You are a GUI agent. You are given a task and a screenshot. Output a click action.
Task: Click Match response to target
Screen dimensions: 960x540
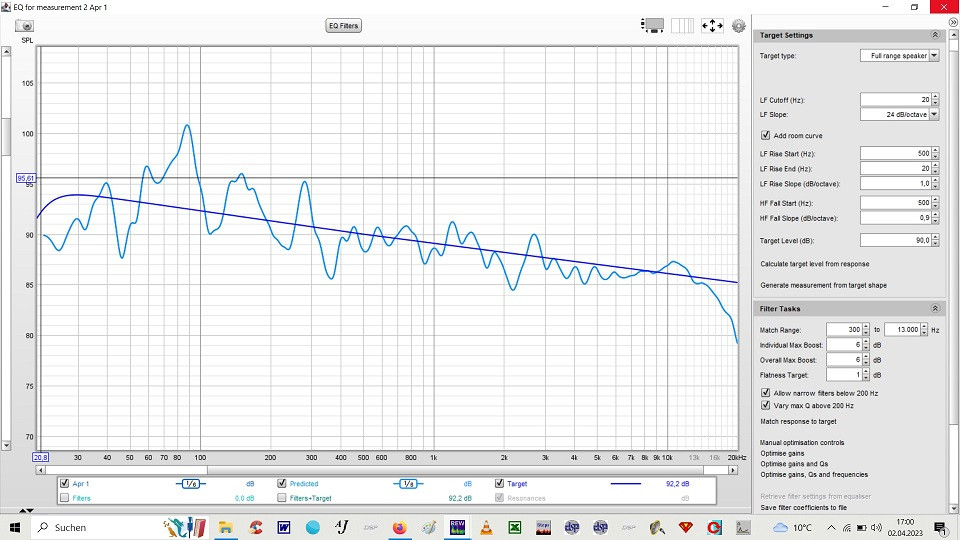[x=798, y=422]
